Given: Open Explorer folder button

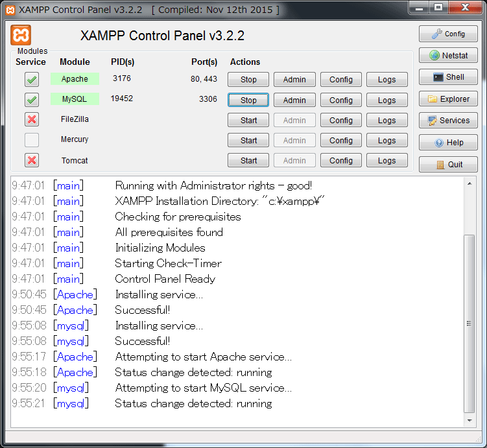Looking at the screenshot, I should (x=448, y=99).
